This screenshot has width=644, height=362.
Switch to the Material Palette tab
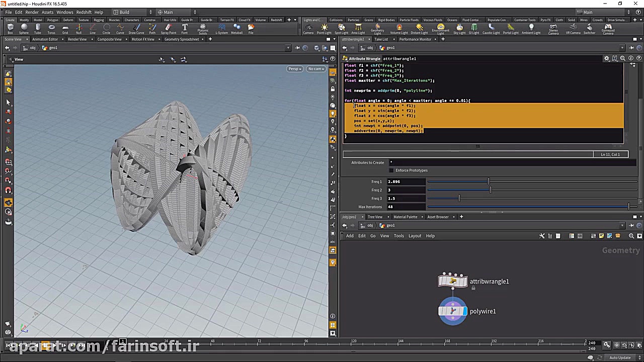405,217
